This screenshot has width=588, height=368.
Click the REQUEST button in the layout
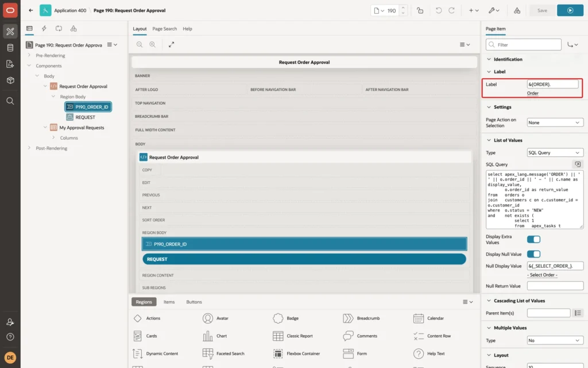point(304,259)
